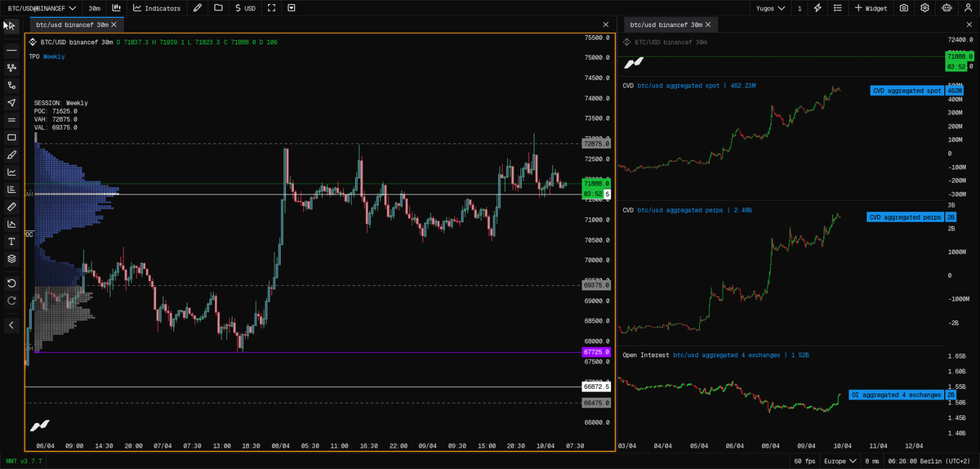The width and height of the screenshot is (980, 469).
Task: Open the settings gear
Action: (x=925, y=8)
